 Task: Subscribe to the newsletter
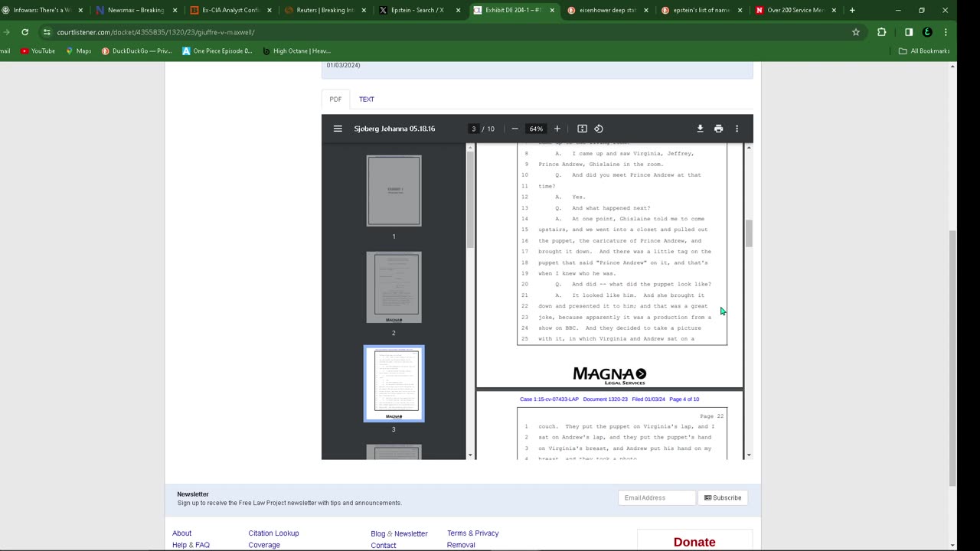pyautogui.click(x=723, y=497)
